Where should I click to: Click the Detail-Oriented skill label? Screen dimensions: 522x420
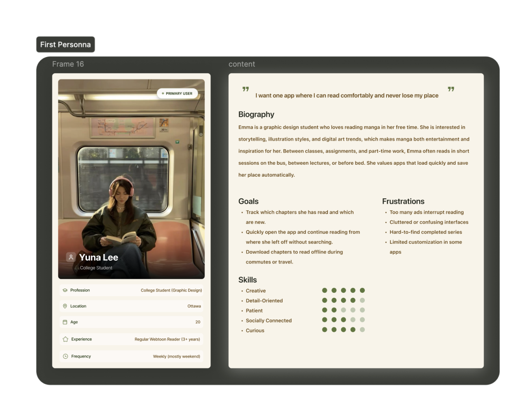(x=264, y=301)
